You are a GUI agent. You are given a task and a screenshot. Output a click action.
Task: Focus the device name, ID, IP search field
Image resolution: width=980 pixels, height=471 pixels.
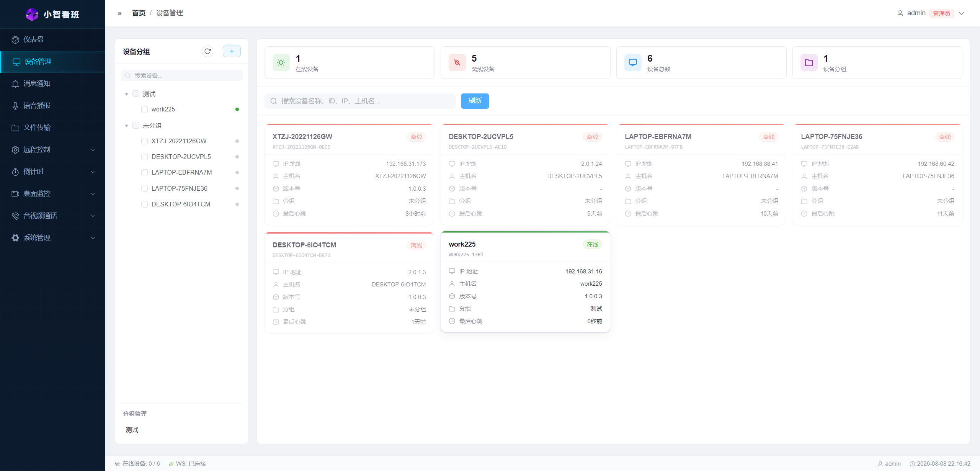coord(360,101)
